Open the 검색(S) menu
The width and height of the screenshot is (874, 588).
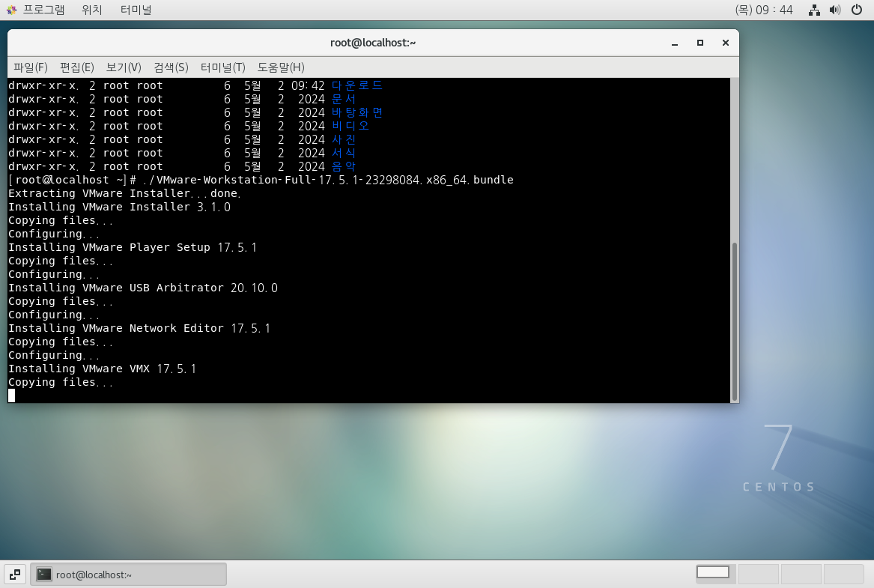(x=171, y=67)
